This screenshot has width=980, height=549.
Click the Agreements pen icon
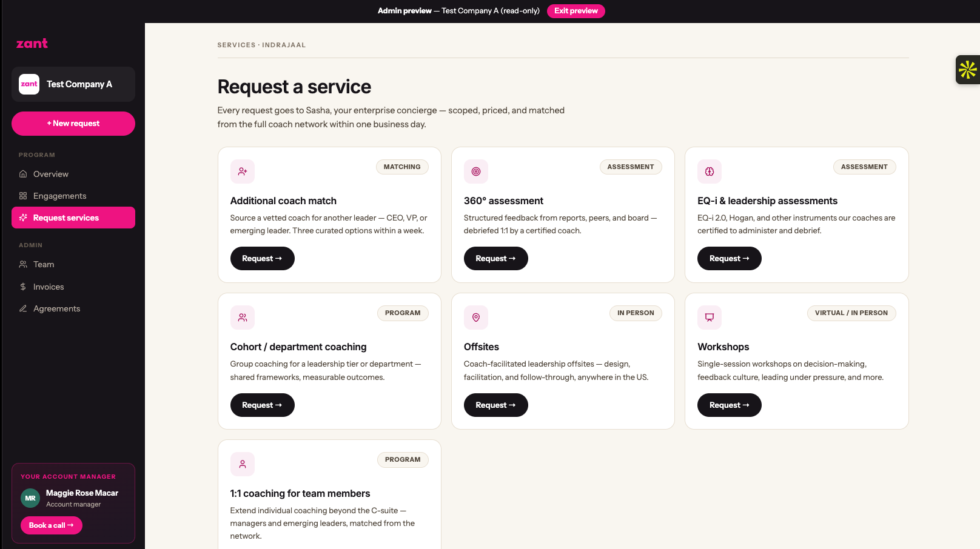tap(23, 308)
